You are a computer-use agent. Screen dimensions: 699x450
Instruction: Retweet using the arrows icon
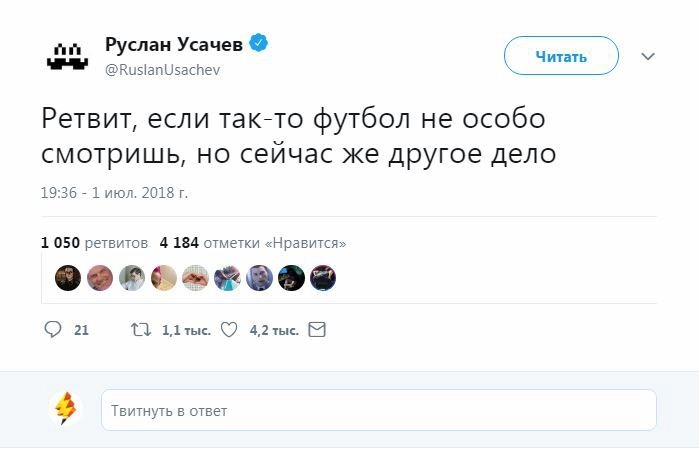[x=141, y=329]
